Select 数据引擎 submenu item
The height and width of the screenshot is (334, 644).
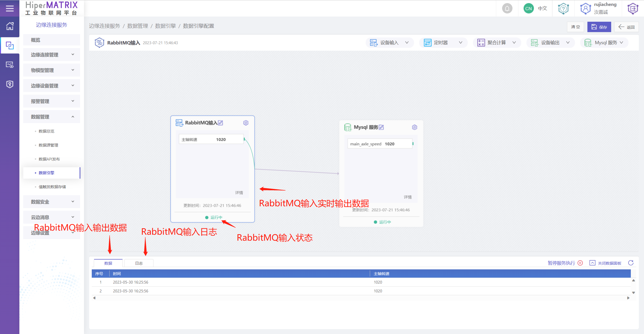coord(52,173)
